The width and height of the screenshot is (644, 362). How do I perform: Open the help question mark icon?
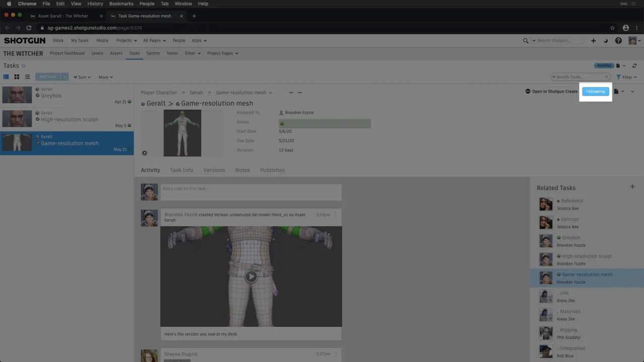click(x=618, y=41)
